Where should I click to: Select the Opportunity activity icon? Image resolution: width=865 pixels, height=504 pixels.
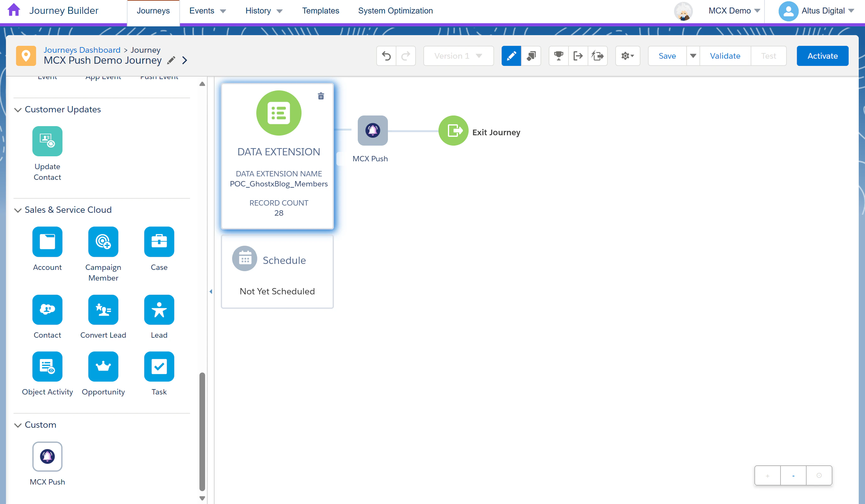pos(103,367)
